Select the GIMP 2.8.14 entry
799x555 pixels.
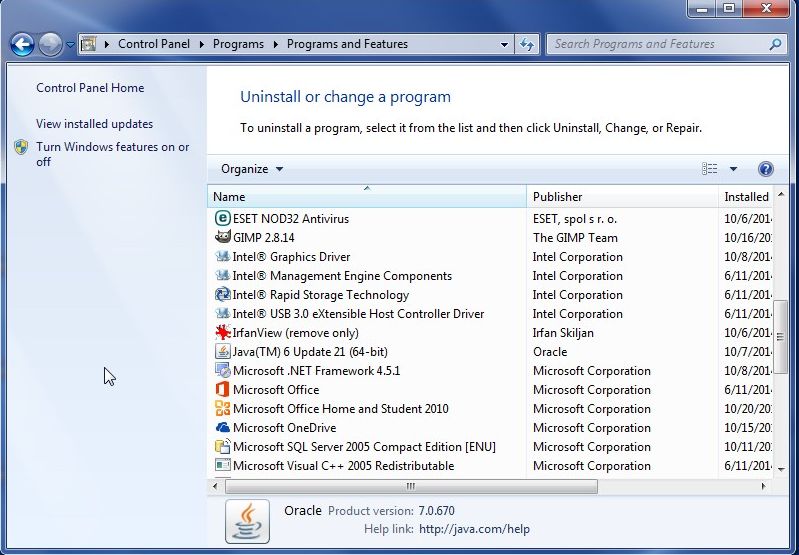pyautogui.click(x=263, y=237)
